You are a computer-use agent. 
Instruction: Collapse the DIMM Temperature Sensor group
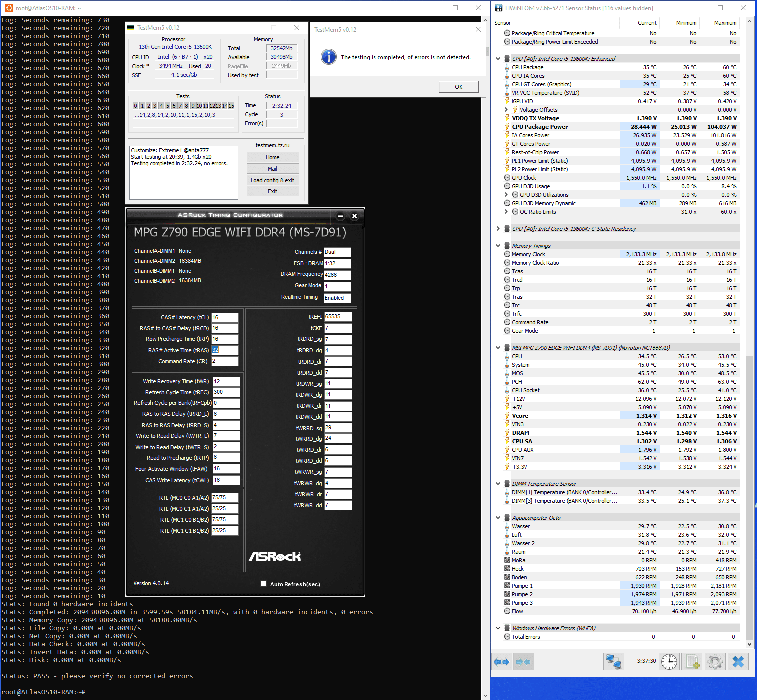tap(498, 484)
